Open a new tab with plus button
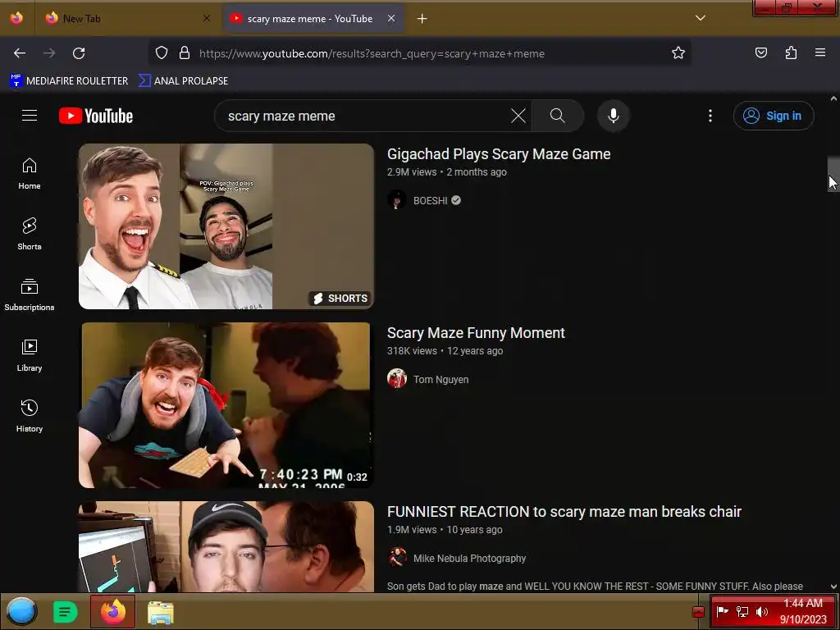840x630 pixels. click(422, 19)
